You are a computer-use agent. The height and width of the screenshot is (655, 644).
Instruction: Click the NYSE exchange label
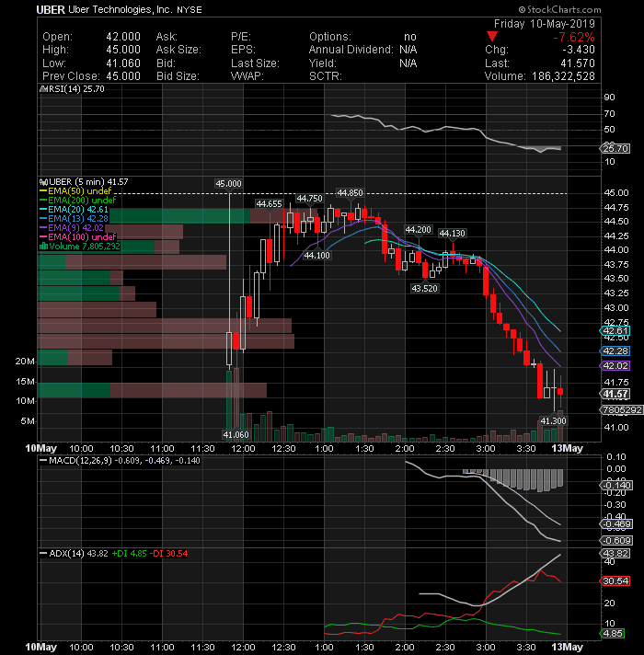click(190, 10)
